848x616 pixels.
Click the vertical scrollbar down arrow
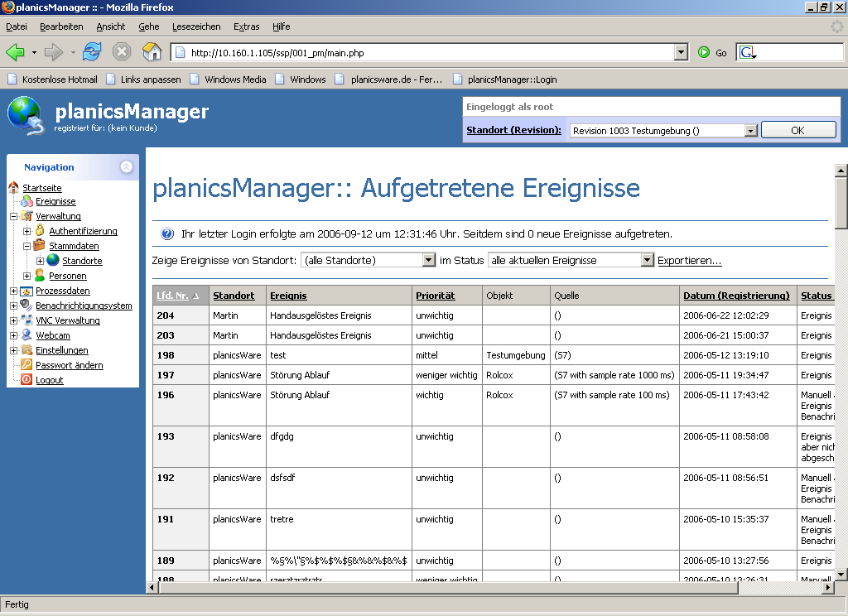(841, 575)
